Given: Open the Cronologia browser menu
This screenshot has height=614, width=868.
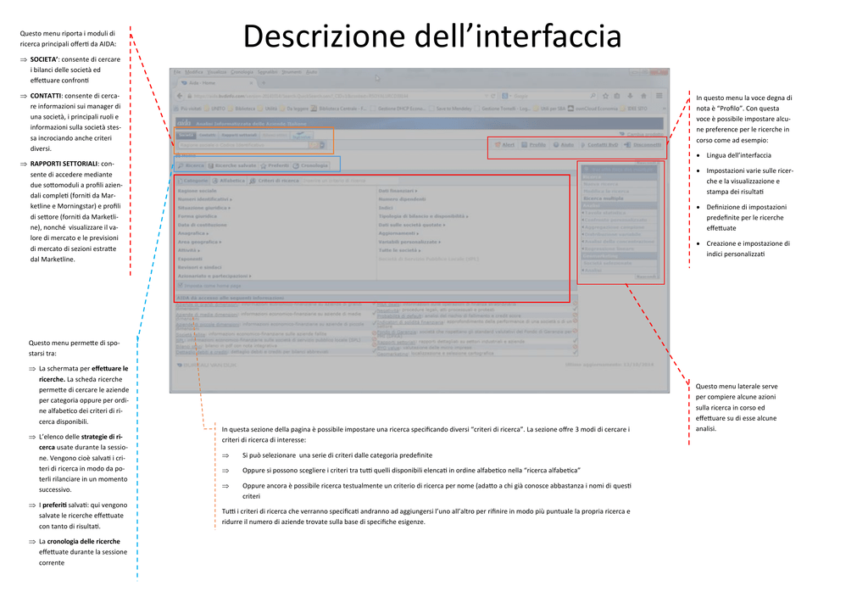Looking at the screenshot, I should point(242,72).
